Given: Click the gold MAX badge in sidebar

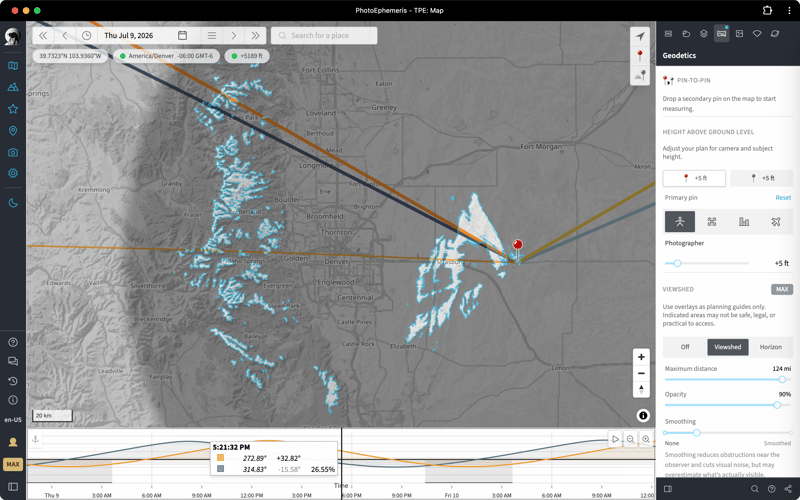Looking at the screenshot, I should coord(13,464).
